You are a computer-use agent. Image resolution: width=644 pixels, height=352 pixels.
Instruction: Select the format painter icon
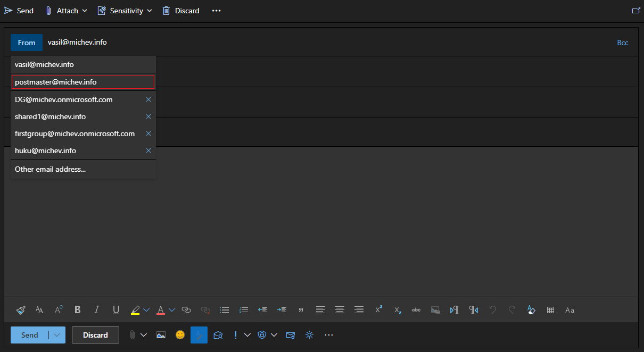(x=21, y=309)
